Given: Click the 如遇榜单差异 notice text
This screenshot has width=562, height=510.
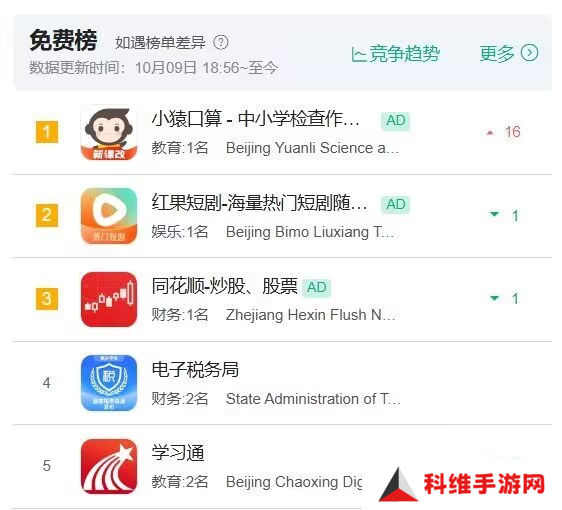Looking at the screenshot, I should point(160,43).
